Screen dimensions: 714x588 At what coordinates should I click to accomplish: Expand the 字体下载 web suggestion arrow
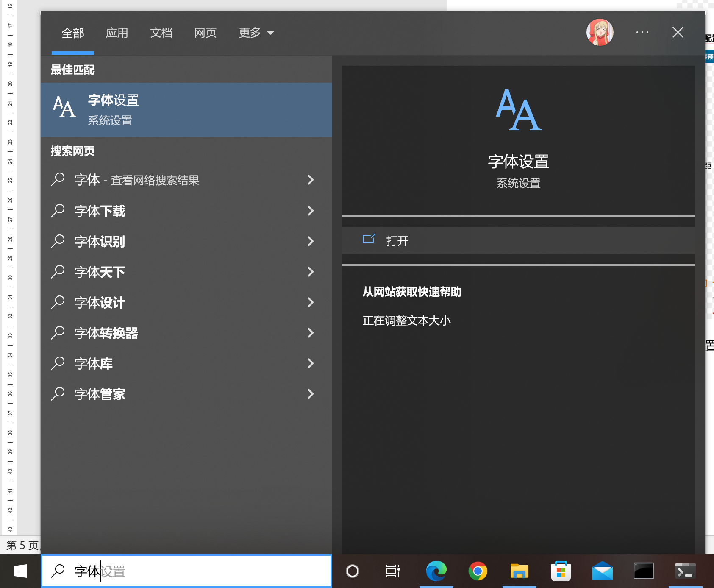click(x=311, y=211)
